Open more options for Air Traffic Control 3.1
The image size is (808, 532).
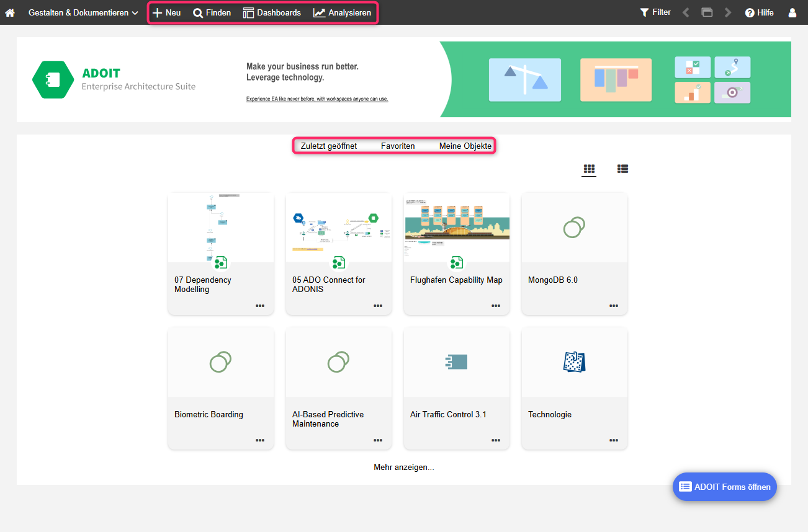tap(496, 440)
